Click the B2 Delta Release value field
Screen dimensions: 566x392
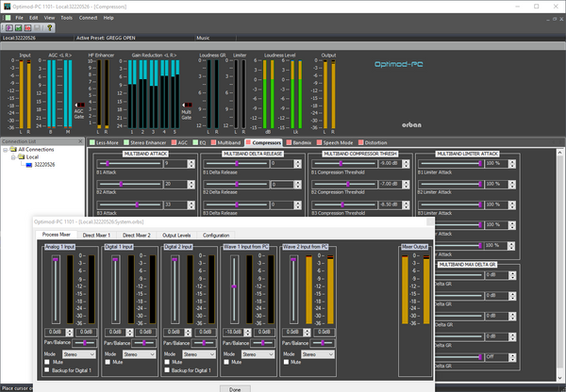pyautogui.click(x=282, y=185)
